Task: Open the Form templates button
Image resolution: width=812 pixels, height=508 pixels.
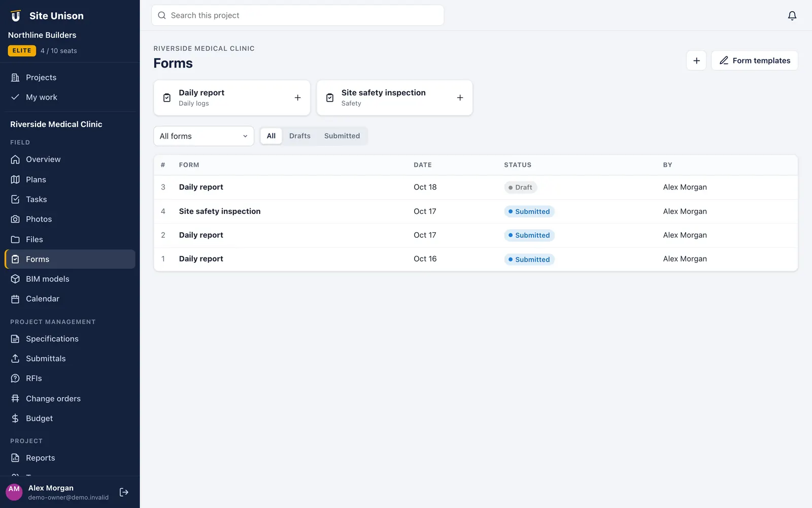Action: coord(754,60)
